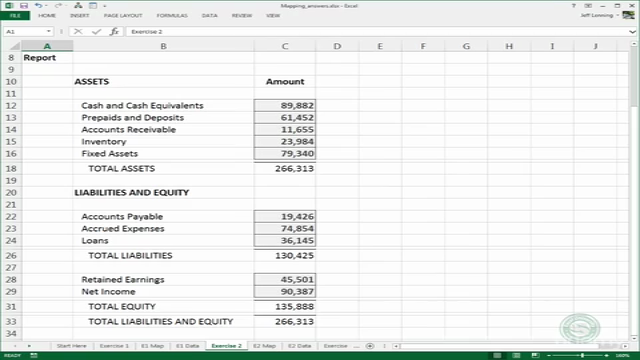Select the Prepaids and Deposits cell
Image resolution: width=640 pixels, height=360 pixels.
(163, 118)
